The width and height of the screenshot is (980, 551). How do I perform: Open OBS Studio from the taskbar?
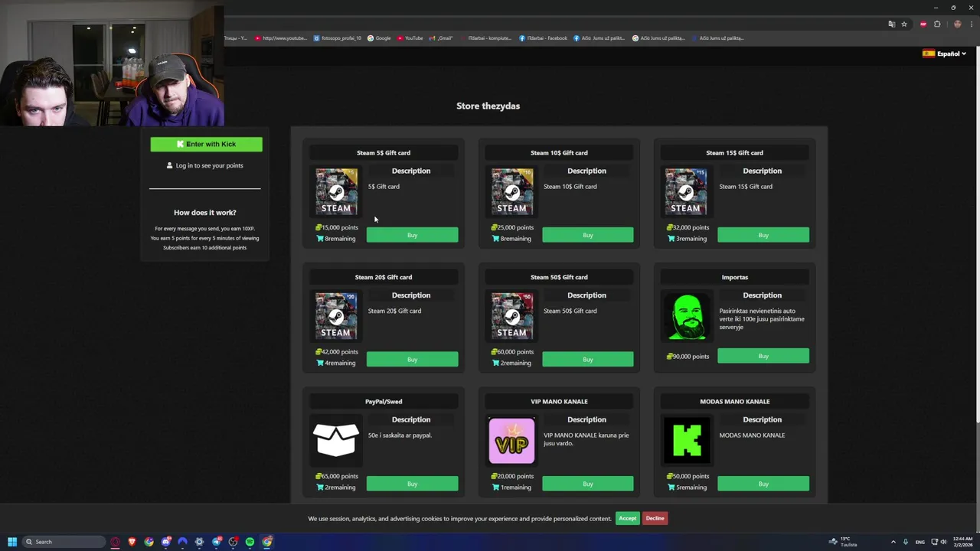click(x=234, y=542)
